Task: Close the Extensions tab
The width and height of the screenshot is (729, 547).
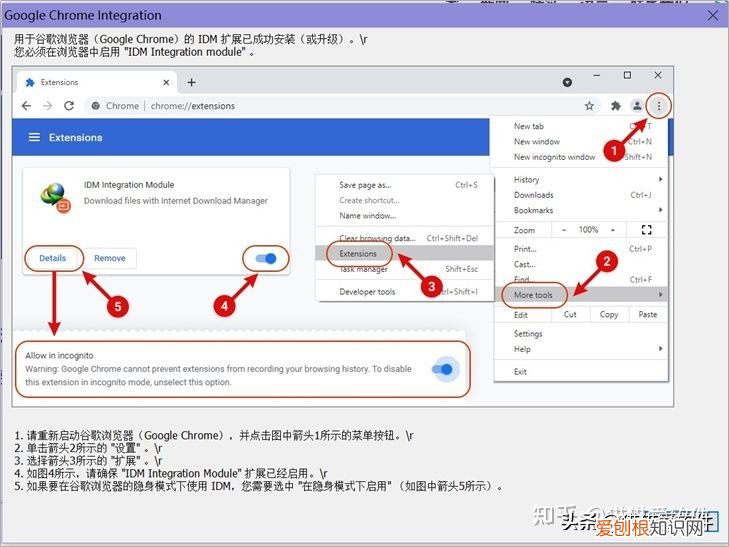Action: [166, 82]
